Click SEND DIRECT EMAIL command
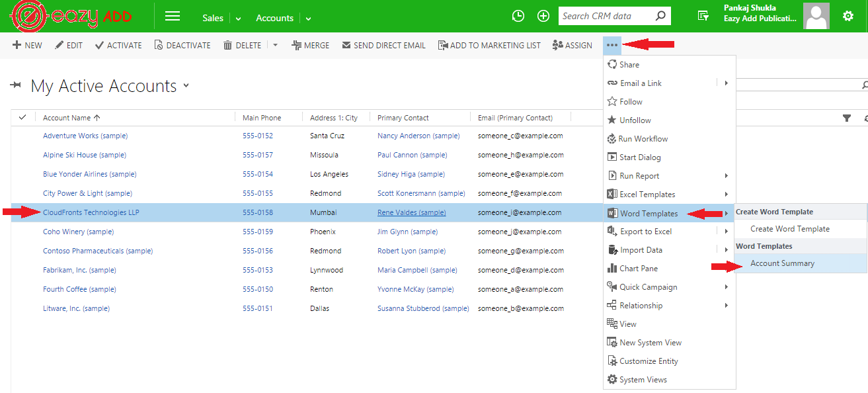This screenshot has height=393, width=868. (x=383, y=46)
